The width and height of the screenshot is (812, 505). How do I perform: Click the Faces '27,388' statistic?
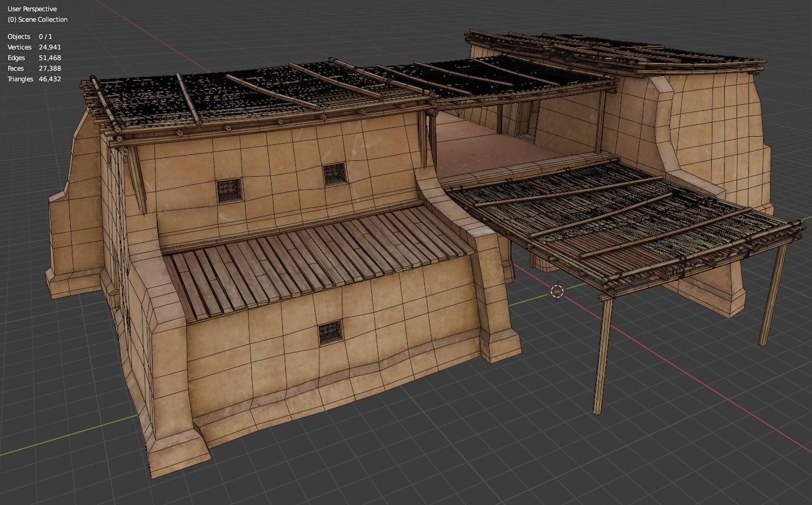point(50,68)
